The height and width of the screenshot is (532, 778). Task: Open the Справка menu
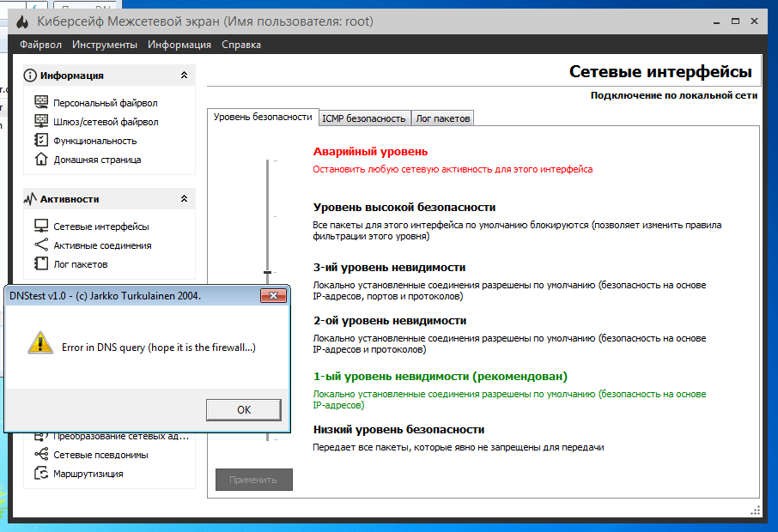pos(241,45)
